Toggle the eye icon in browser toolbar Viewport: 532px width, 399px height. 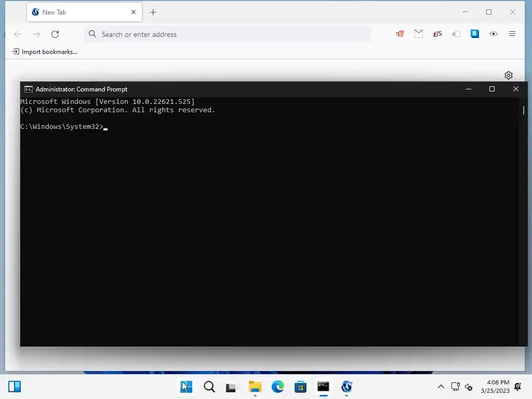click(x=494, y=34)
